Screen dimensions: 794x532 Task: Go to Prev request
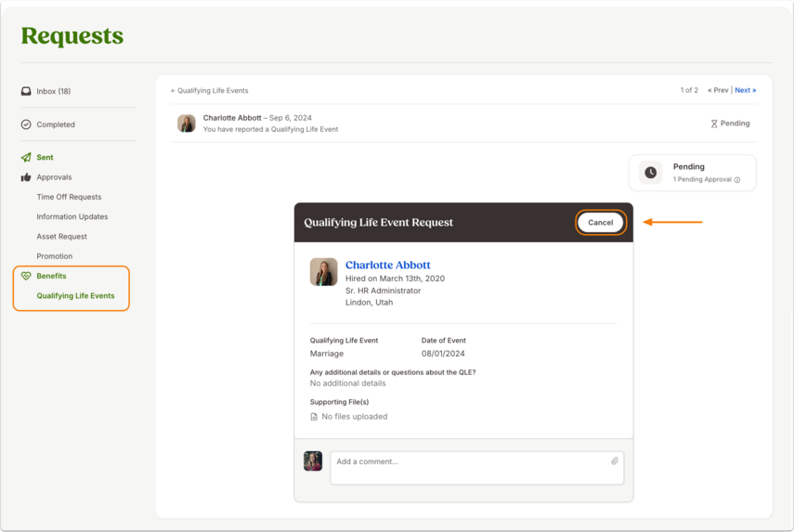718,90
